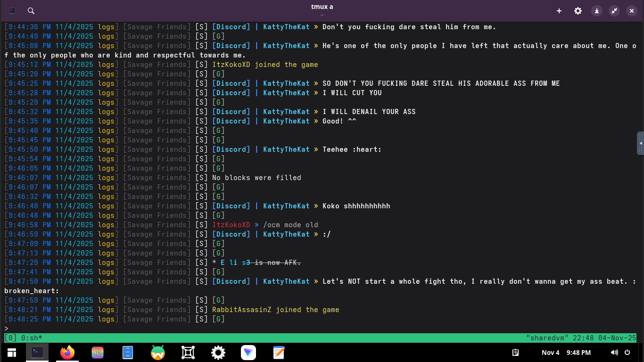Viewport: 644px width, 362px height.
Task: Open the Nov 4 9:48 PM clock
Action: pos(566,353)
